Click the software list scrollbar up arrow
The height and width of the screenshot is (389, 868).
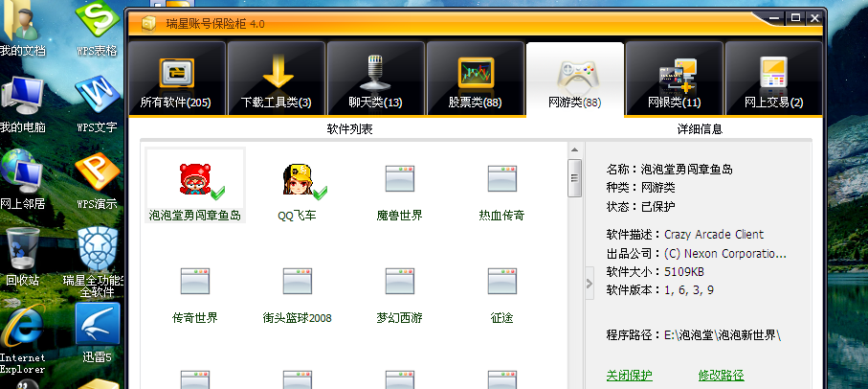(x=574, y=149)
